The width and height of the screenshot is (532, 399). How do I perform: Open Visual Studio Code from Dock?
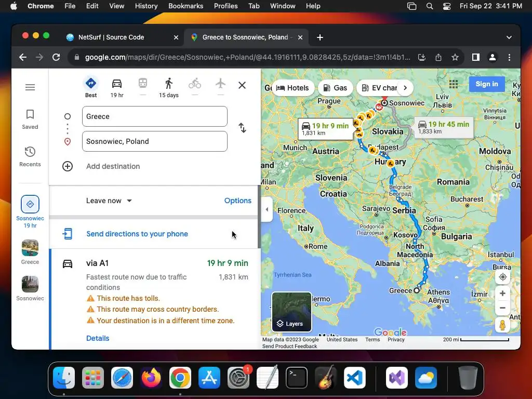[x=354, y=378]
